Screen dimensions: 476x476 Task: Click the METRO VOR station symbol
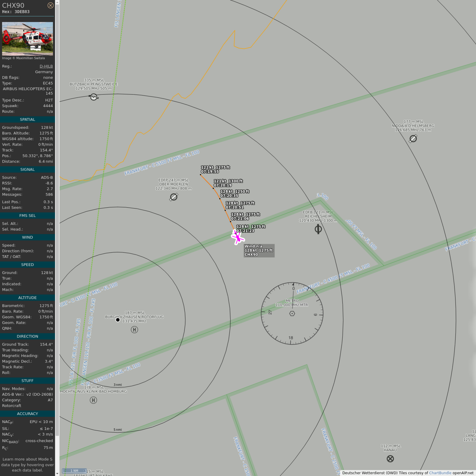292,313
